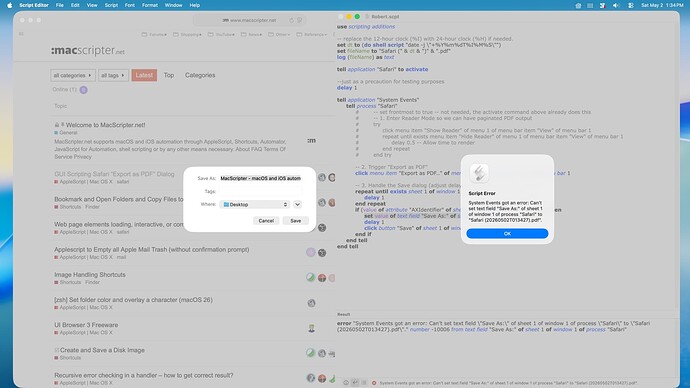Click the home icon in menu bar
Viewport: 690px width, 388px height.
pos(578,5)
